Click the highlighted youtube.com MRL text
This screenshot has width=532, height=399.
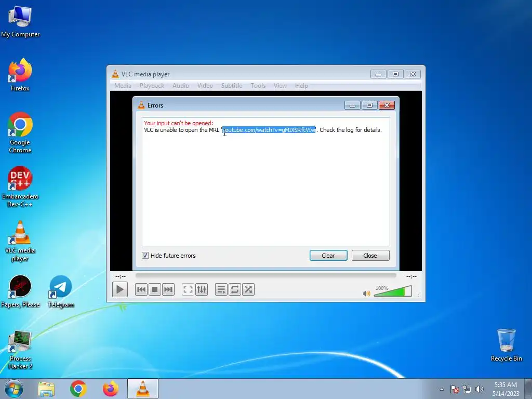(x=269, y=130)
